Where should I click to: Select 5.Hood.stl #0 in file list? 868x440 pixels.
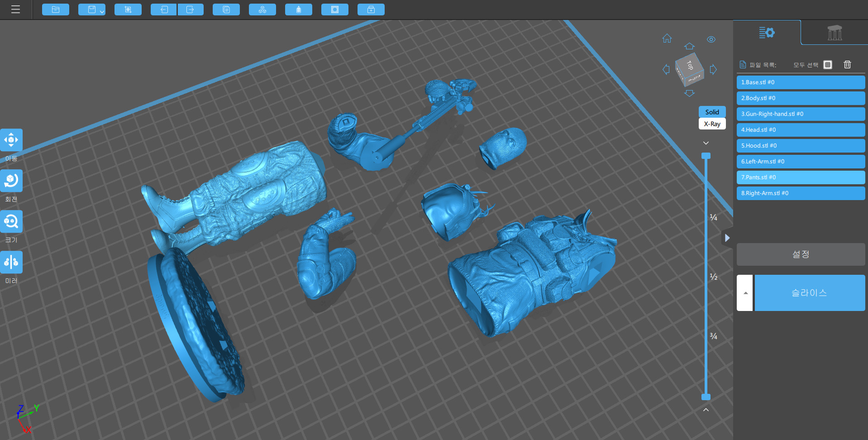click(801, 146)
